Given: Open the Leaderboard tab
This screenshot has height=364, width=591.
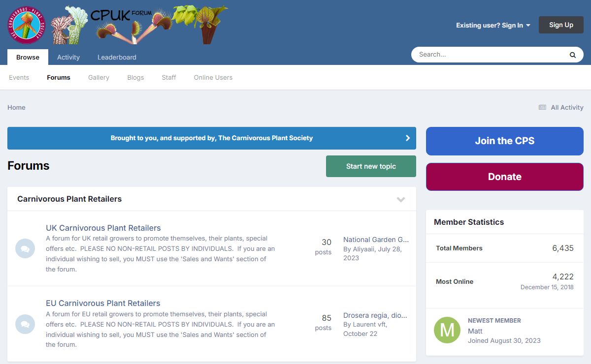Looking at the screenshot, I should (x=117, y=57).
